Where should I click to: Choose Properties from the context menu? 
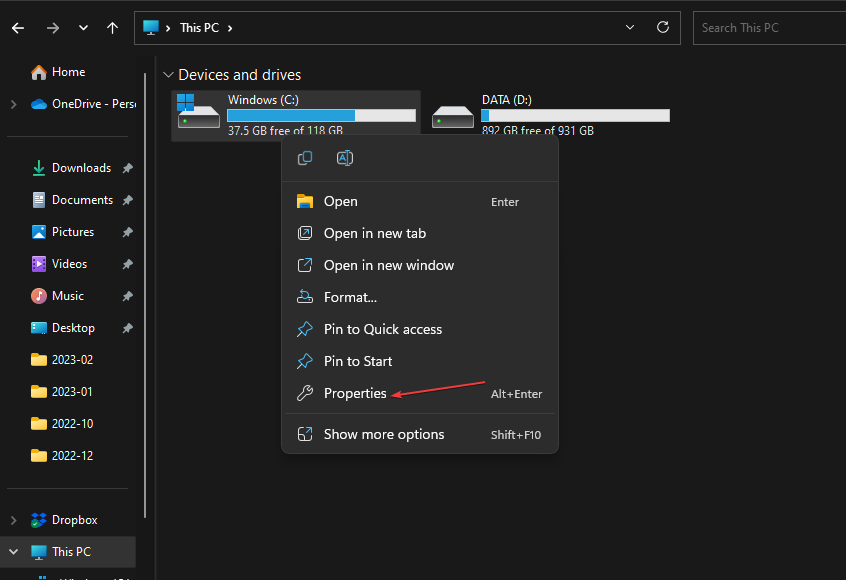click(355, 394)
